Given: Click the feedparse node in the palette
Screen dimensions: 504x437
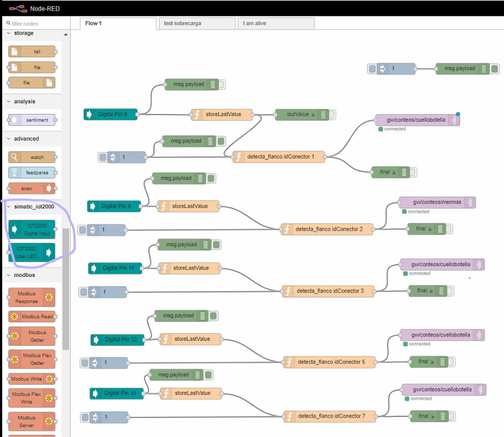Looking at the screenshot, I should click(x=32, y=173).
